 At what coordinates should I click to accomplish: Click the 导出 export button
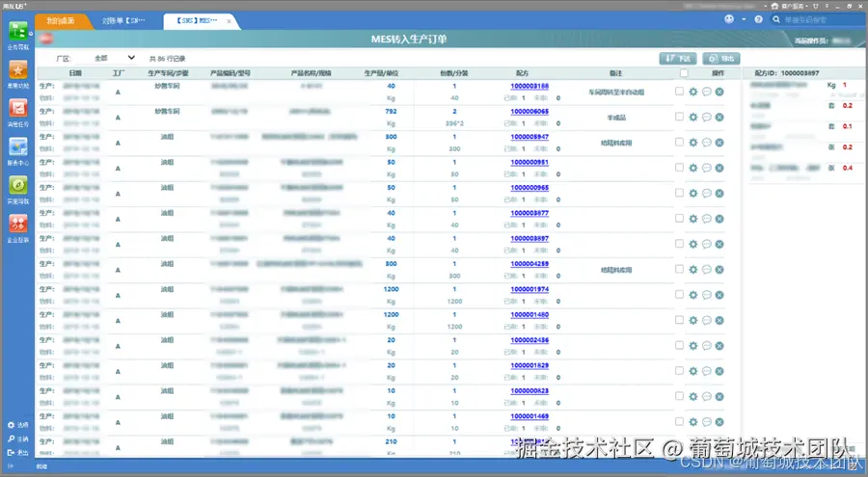721,59
